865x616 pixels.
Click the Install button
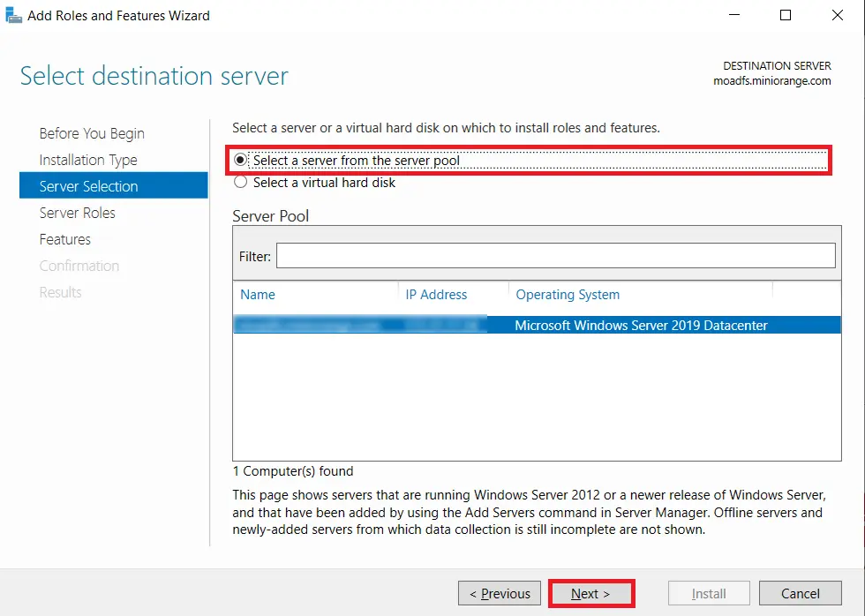(x=708, y=592)
